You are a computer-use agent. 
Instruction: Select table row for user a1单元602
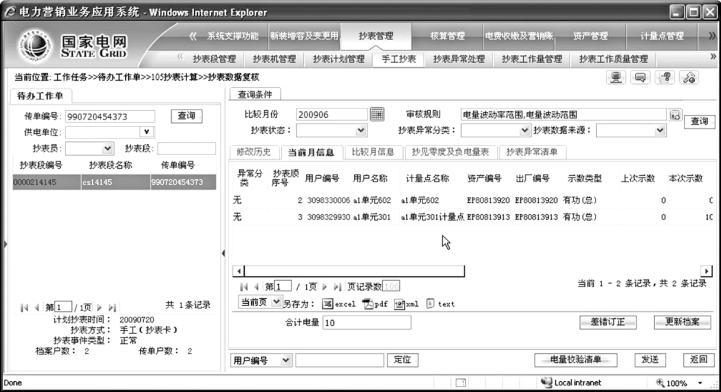click(474, 200)
